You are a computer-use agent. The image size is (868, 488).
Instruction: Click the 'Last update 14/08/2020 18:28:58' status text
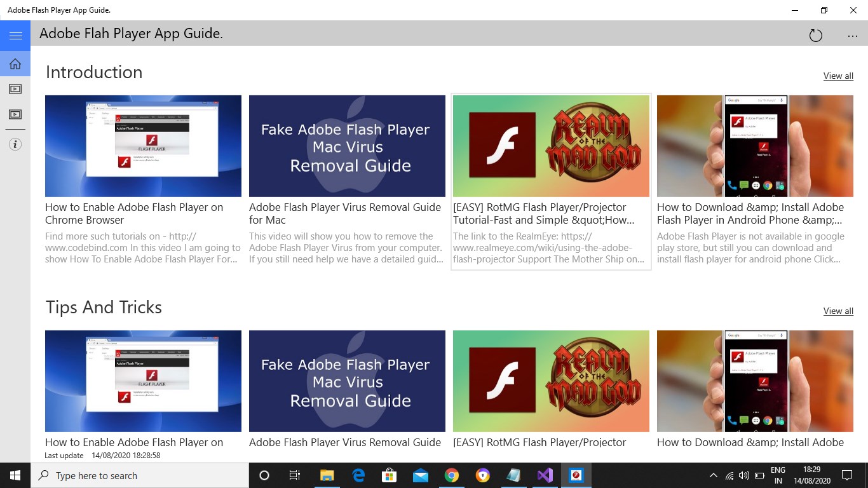click(x=102, y=456)
